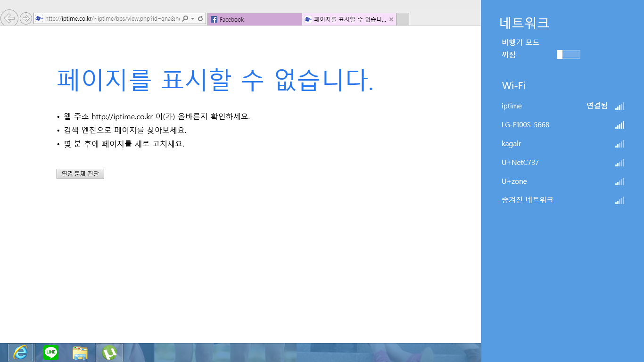Open LINE messenger from the taskbar

51,353
